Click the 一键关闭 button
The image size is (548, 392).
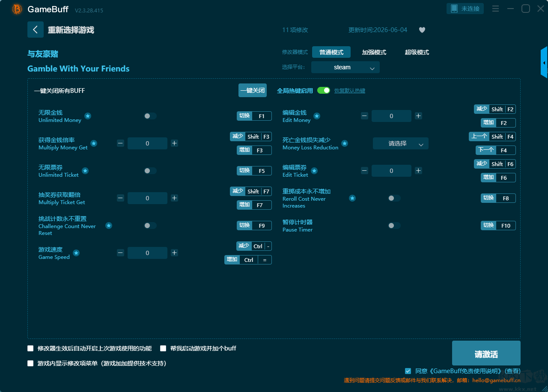(x=253, y=90)
